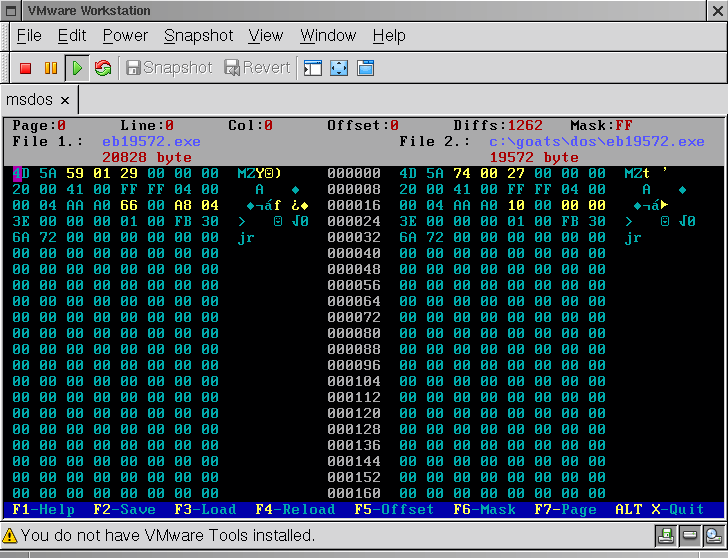Click F3-Load in the bottom bar

tap(205, 510)
